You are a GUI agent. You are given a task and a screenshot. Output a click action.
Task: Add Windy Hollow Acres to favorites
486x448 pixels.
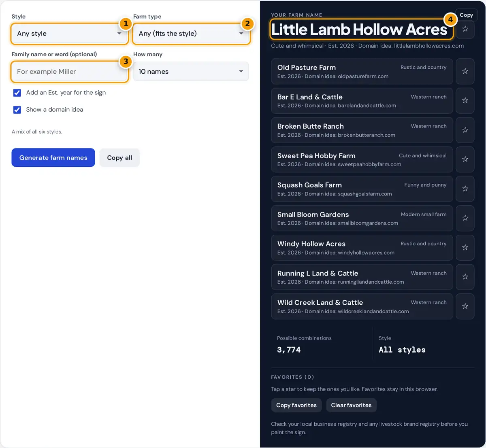(465, 247)
